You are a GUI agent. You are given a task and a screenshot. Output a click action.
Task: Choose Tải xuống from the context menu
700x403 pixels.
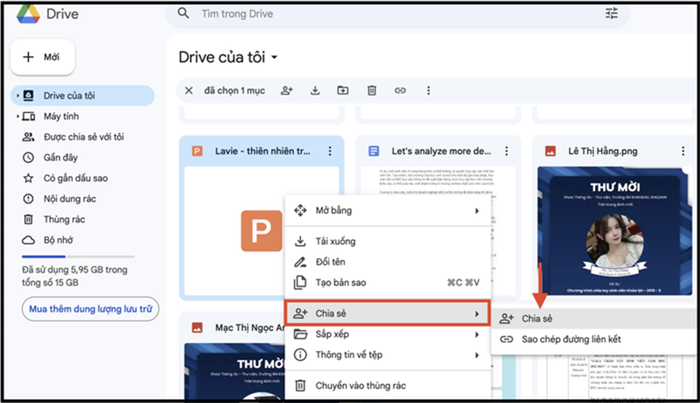pos(388,241)
